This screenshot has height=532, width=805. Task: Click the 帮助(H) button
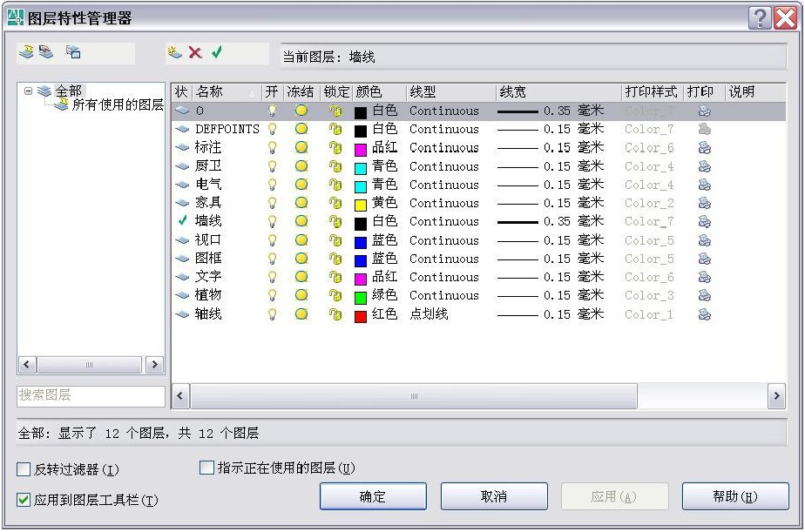(735, 496)
